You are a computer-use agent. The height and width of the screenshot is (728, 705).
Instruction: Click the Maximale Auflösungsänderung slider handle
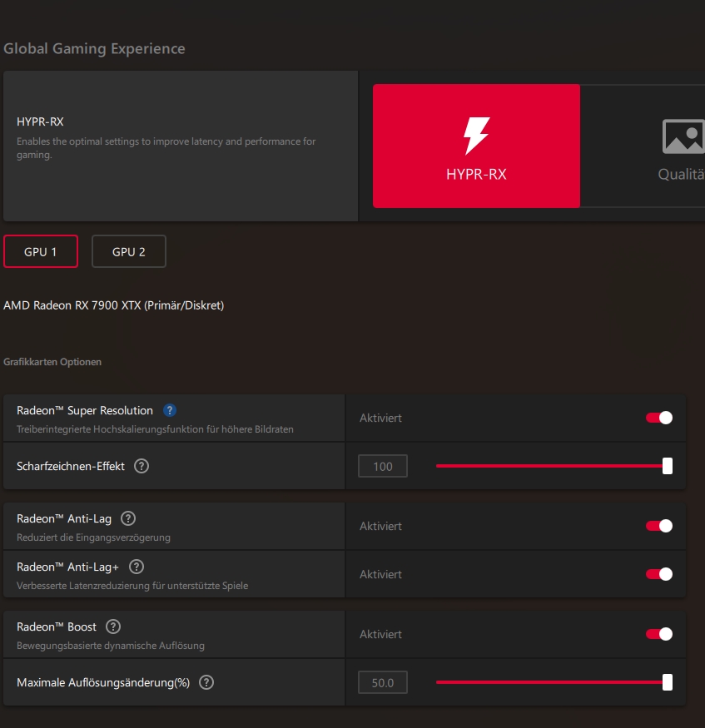click(668, 682)
